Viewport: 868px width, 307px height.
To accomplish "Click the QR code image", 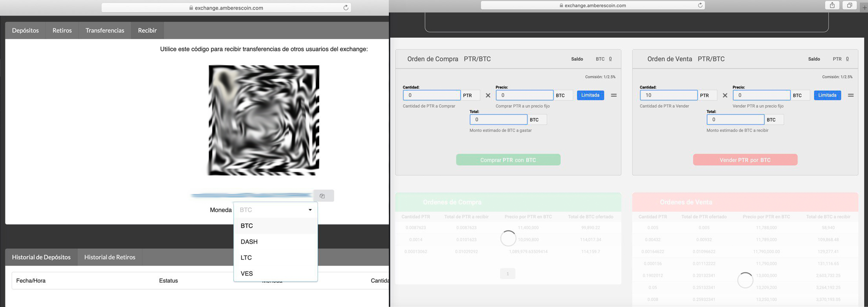I will (x=264, y=120).
